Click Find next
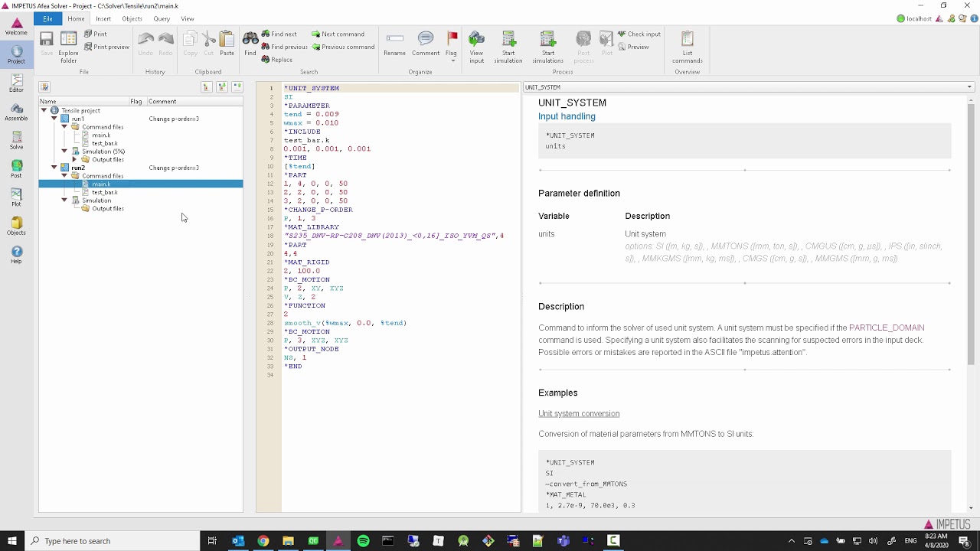 [x=279, y=34]
